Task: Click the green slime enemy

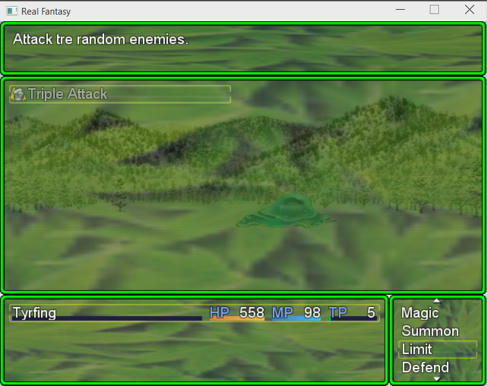Action: point(286,210)
